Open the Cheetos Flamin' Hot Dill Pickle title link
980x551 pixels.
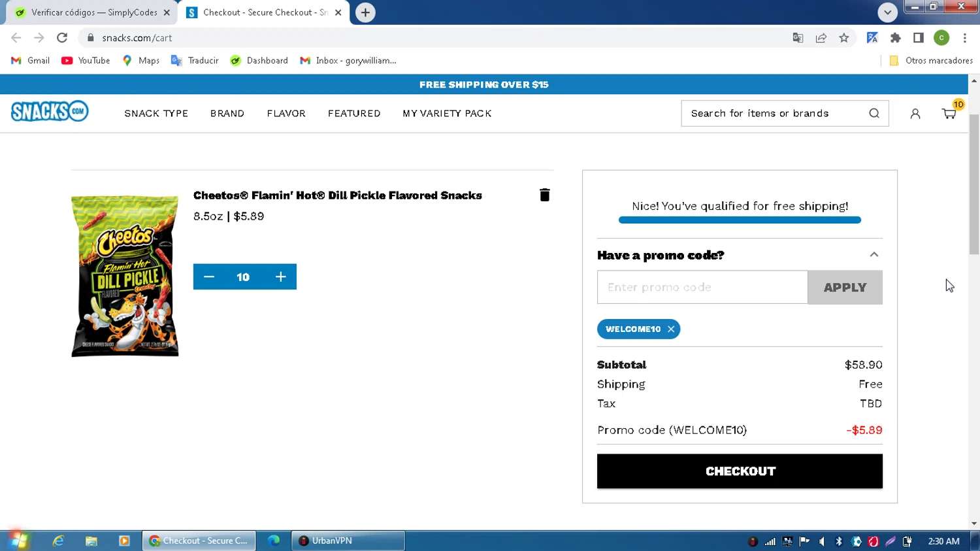[338, 195]
